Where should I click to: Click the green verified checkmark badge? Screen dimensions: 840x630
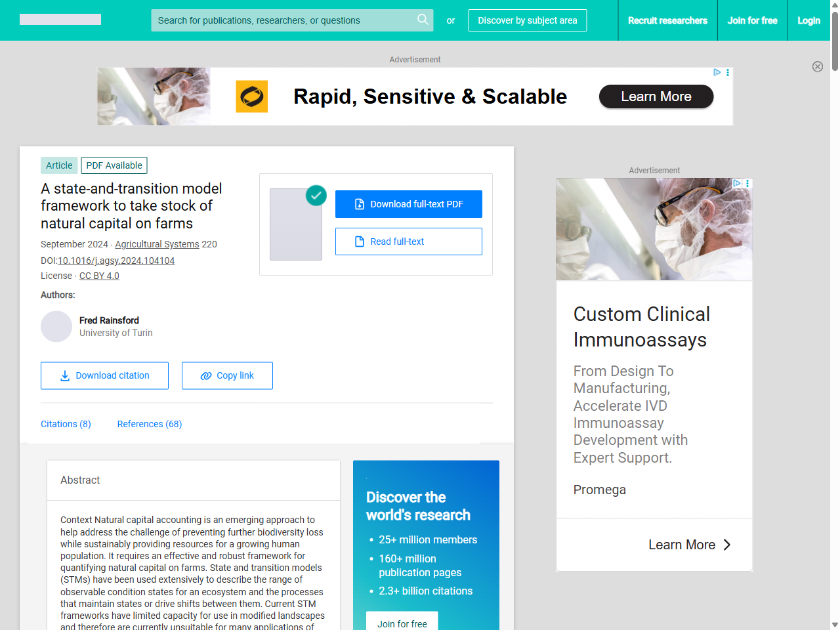(316, 195)
